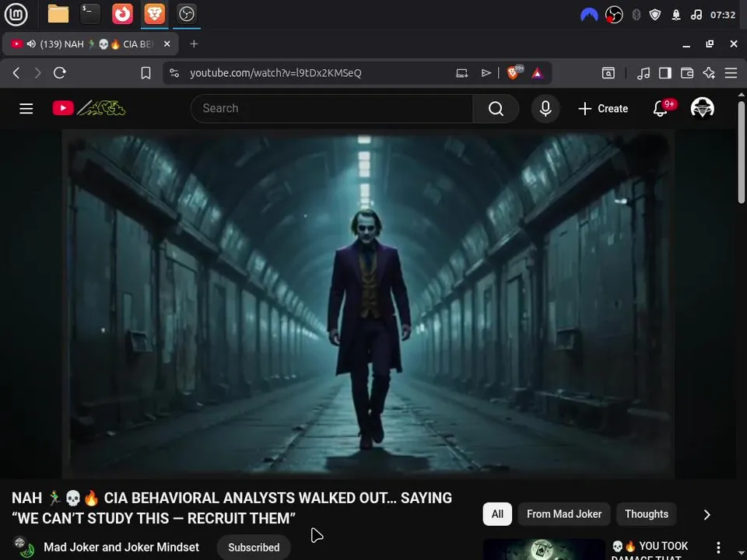Click the install app icon in address bar

tap(461, 73)
